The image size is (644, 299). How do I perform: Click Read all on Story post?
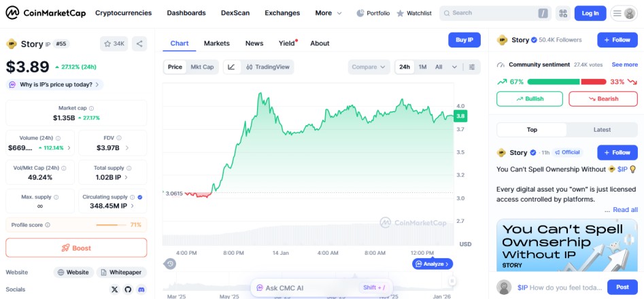pos(625,210)
